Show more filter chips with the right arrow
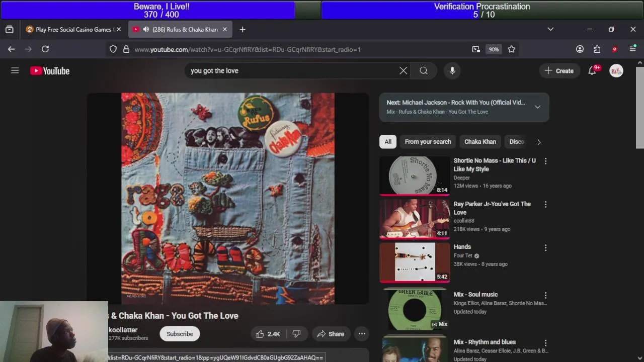The height and width of the screenshot is (362, 644). 539,142
